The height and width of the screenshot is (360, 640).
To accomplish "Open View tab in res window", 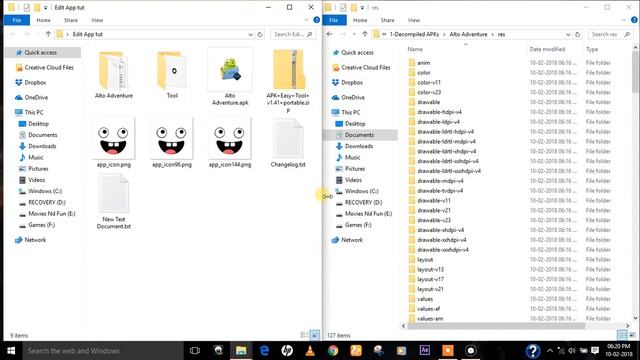I will coord(414,20).
